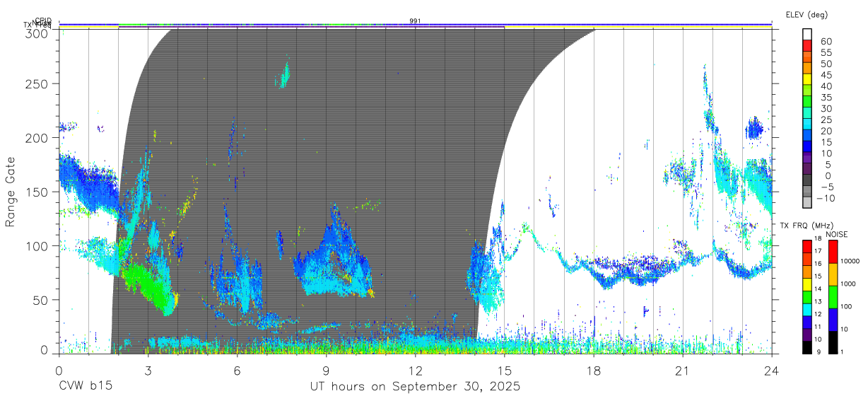Click the '60' label on ELEV colorbar
This screenshot has height=401, width=868.
[x=826, y=41]
